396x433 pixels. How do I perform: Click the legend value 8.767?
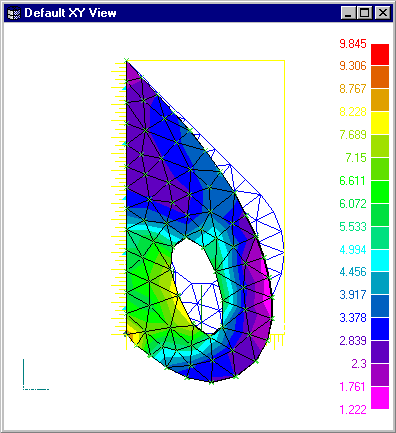353,89
